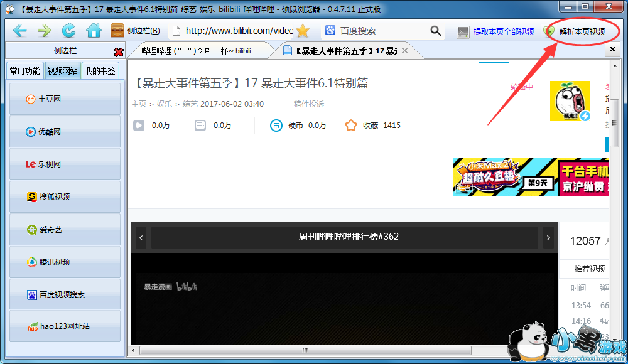Screen dimensions: 628x364
Task: Open 土豆网 from the sidebar
Action: pyautogui.click(x=65, y=99)
